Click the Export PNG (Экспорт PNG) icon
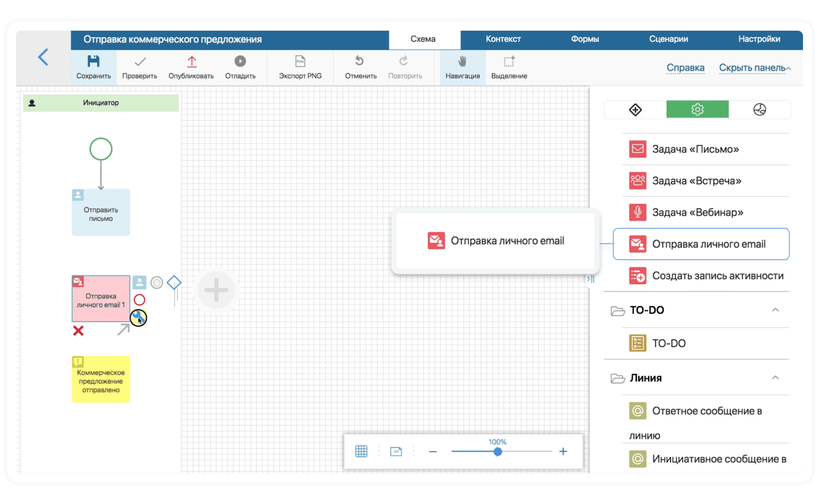 pyautogui.click(x=300, y=61)
